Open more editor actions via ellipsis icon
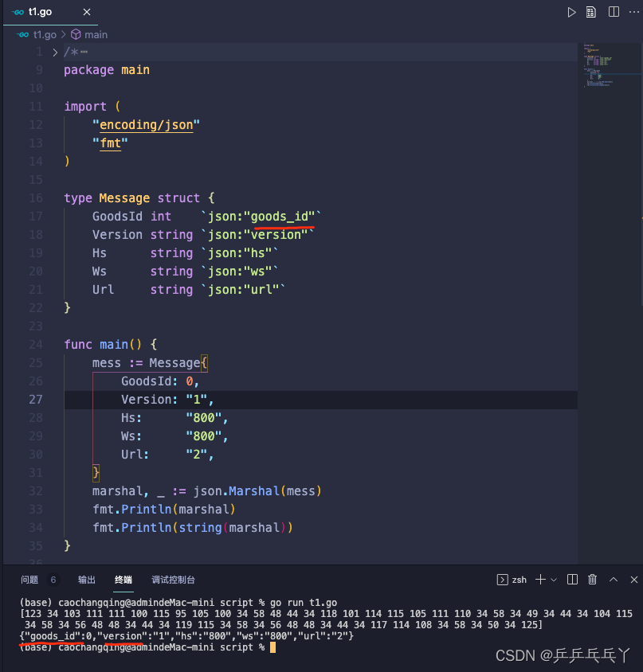The height and width of the screenshot is (672, 643). [634, 12]
